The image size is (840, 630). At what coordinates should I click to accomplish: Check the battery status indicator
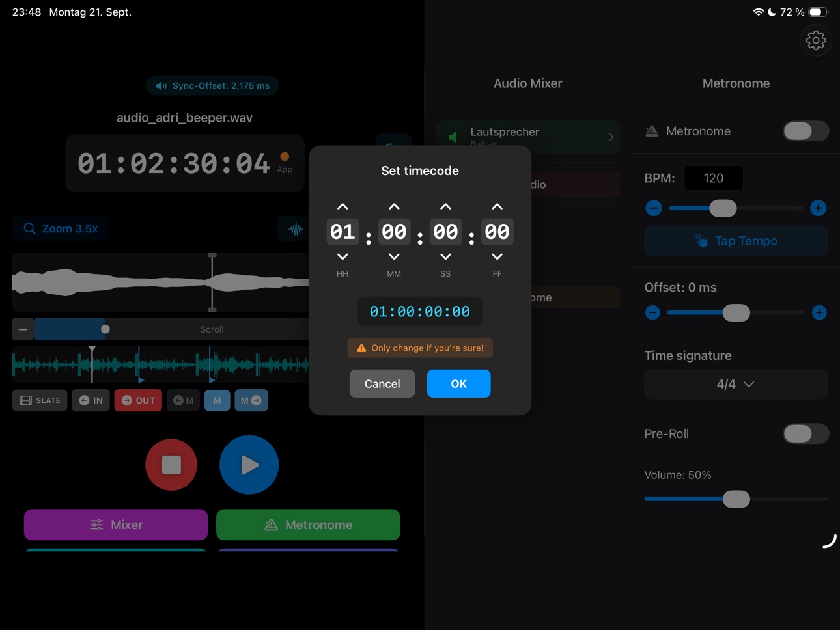coord(818,12)
